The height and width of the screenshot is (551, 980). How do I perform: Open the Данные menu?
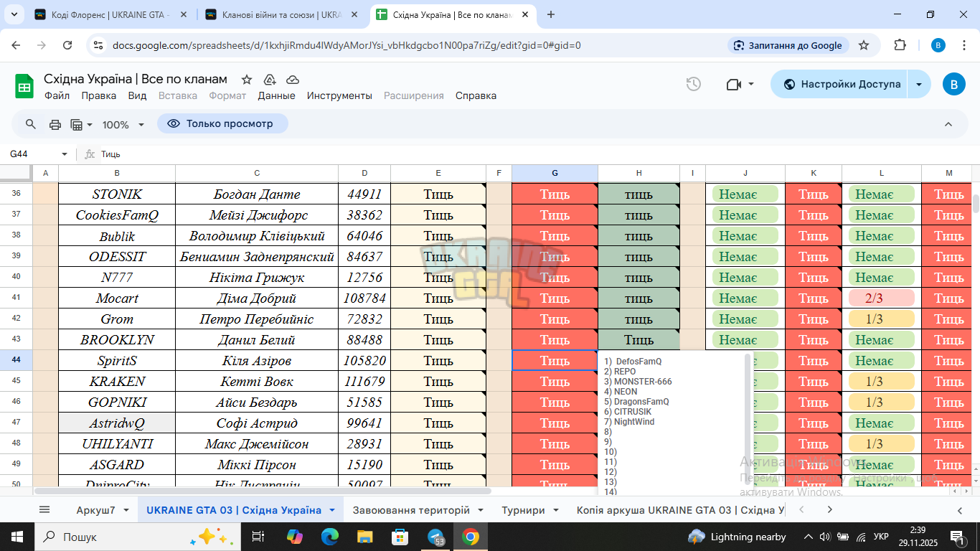click(x=276, y=95)
